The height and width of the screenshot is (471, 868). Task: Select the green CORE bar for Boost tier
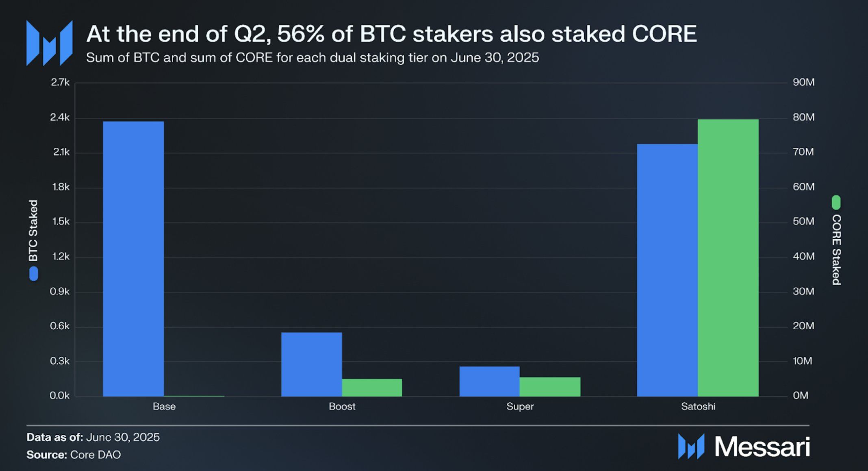[x=372, y=387]
